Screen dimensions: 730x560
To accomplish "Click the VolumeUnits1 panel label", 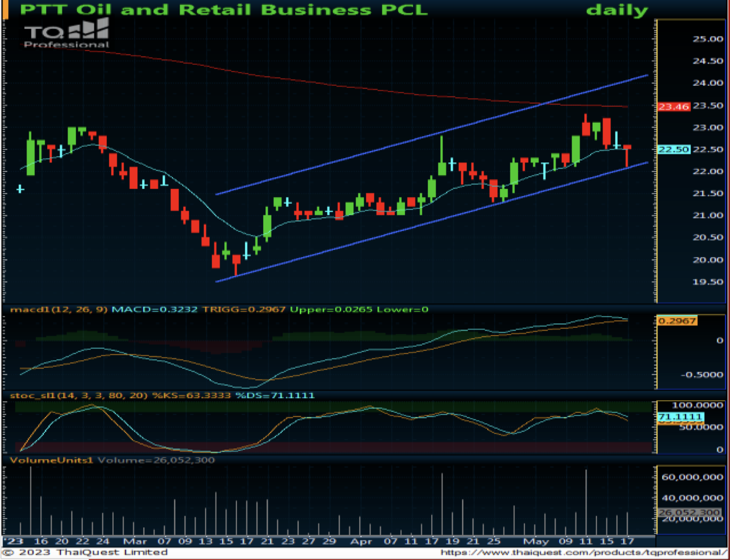I will pyautogui.click(x=51, y=460).
